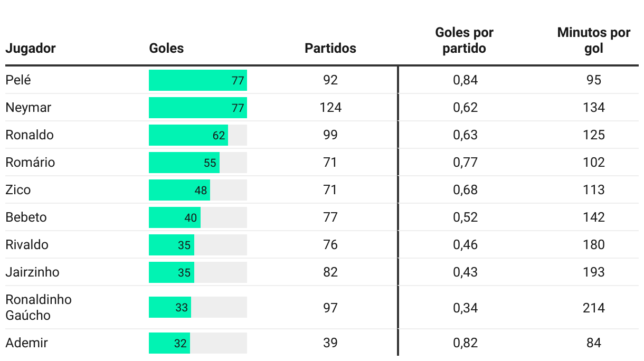Viewport: 644px width, 361px height.
Task: Select the Neymar player name
Action: [x=29, y=108]
